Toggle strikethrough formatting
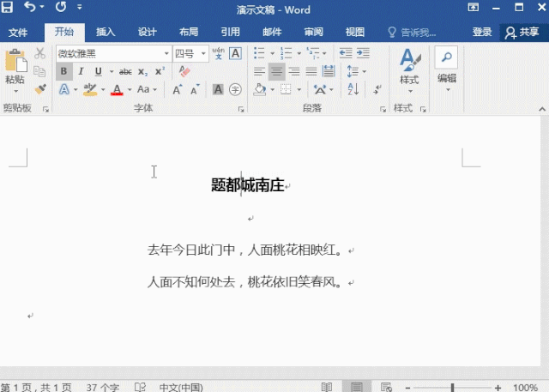 tap(125, 72)
